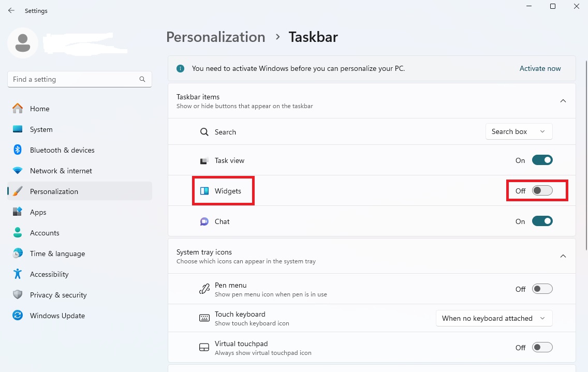Minimize the Settings window

[529, 6]
